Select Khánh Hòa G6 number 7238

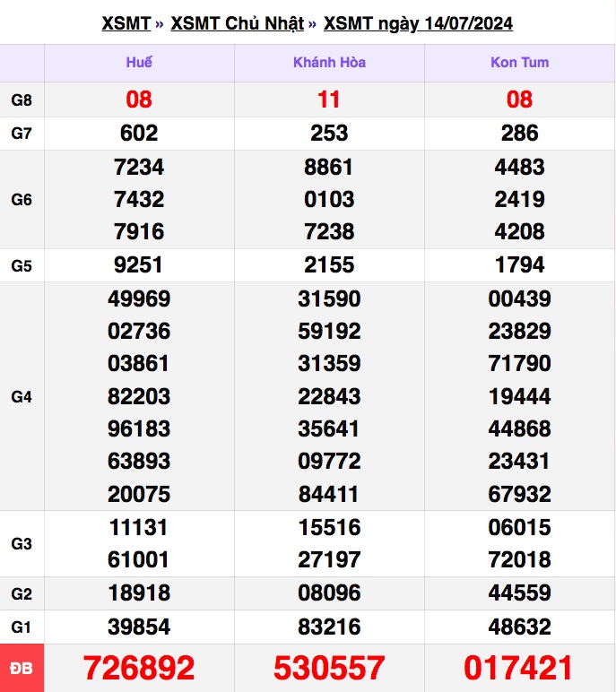pyautogui.click(x=329, y=231)
